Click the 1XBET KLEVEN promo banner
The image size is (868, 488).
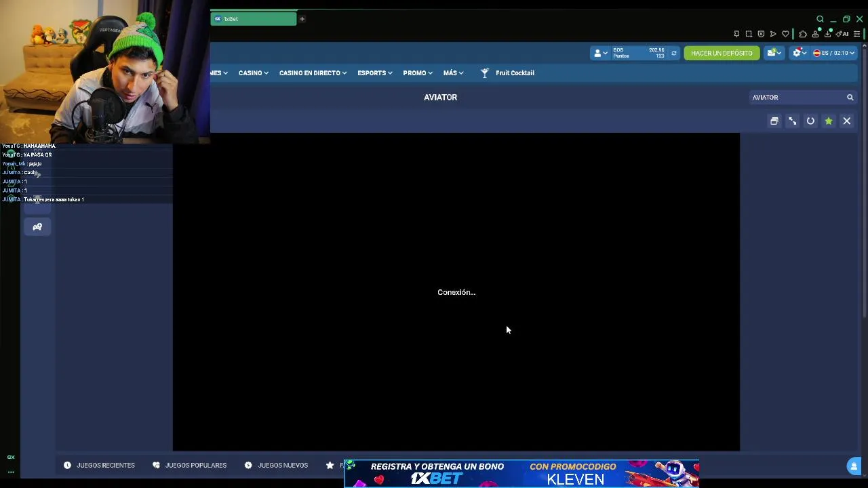coord(521,474)
